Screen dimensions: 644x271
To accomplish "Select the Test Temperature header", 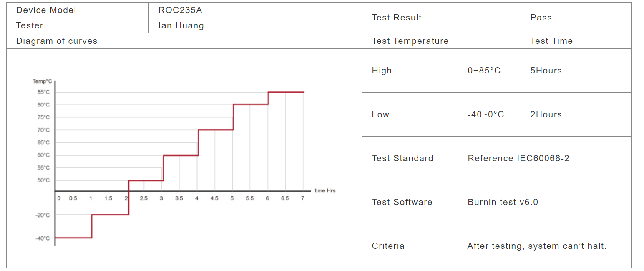I will point(410,41).
